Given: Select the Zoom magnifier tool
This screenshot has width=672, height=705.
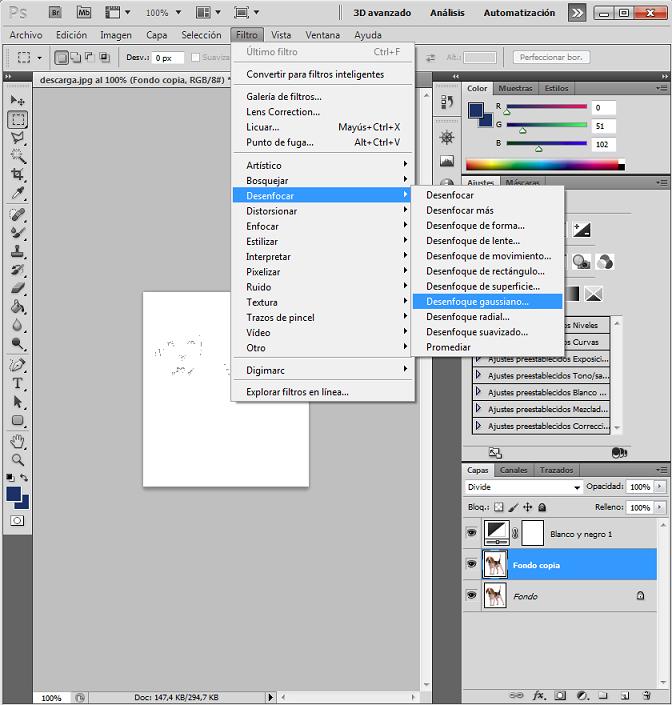Looking at the screenshot, I should [x=18, y=459].
